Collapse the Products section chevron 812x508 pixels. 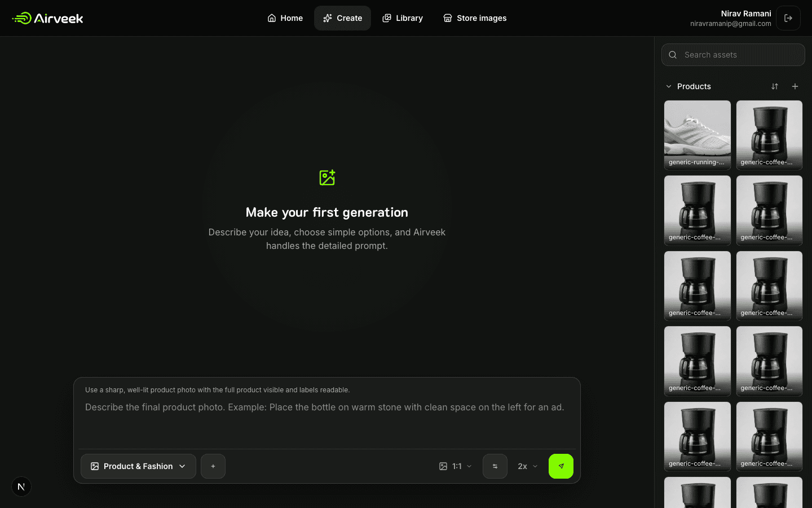pyautogui.click(x=669, y=86)
